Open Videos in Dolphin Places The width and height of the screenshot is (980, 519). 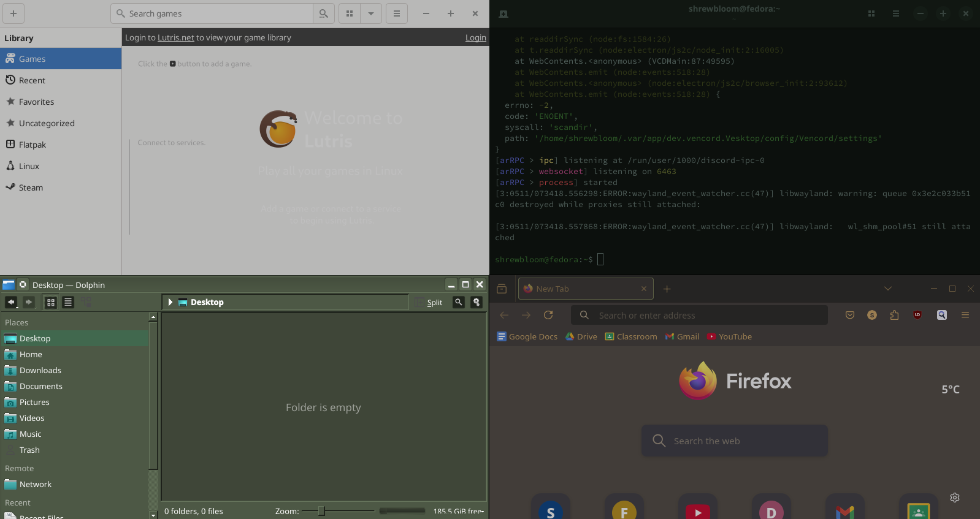(75, 418)
